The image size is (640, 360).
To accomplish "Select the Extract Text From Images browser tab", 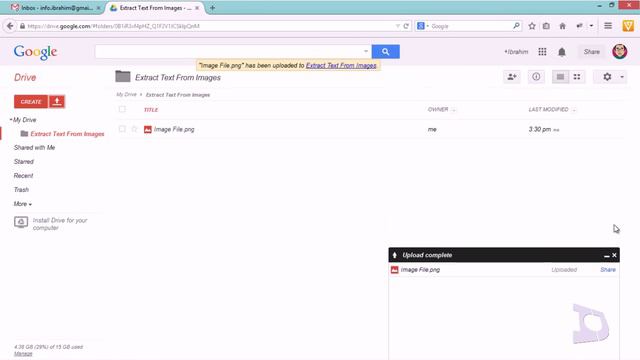I will (155, 8).
